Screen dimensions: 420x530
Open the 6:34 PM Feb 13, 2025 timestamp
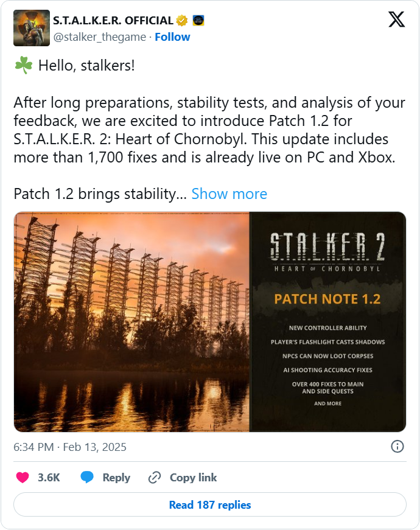click(x=70, y=447)
